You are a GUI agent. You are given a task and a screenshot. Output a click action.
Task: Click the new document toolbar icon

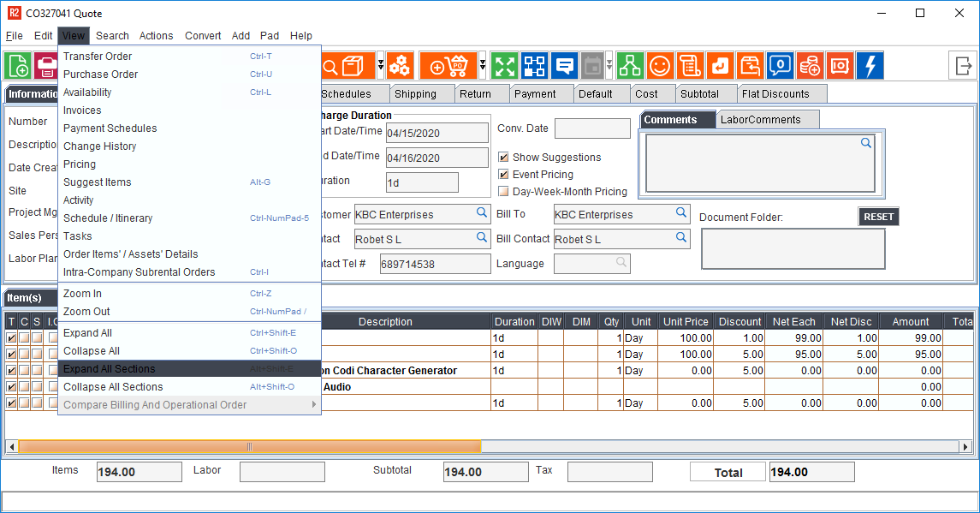[x=18, y=66]
